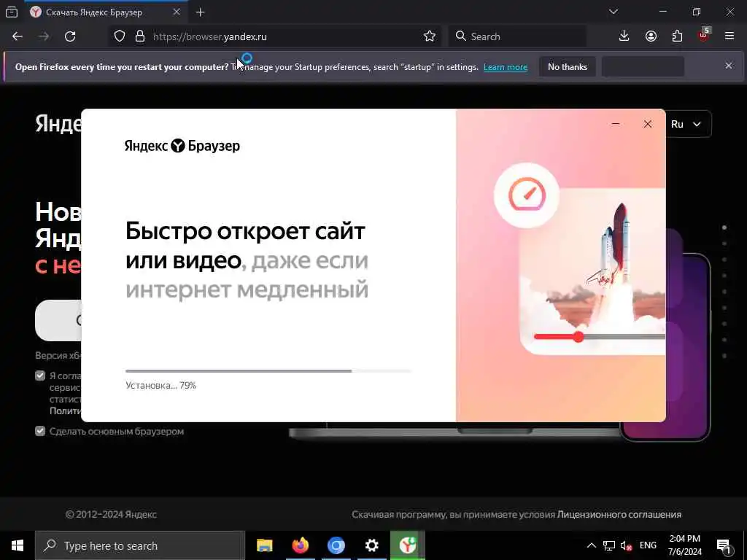
Task: Select the first page navigation dot
Action: 724,227
